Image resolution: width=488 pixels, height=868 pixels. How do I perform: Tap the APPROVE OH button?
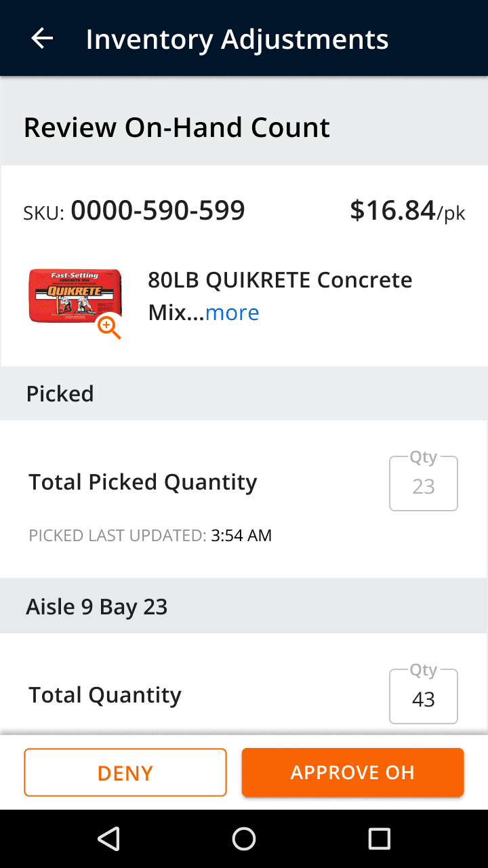[x=352, y=772]
